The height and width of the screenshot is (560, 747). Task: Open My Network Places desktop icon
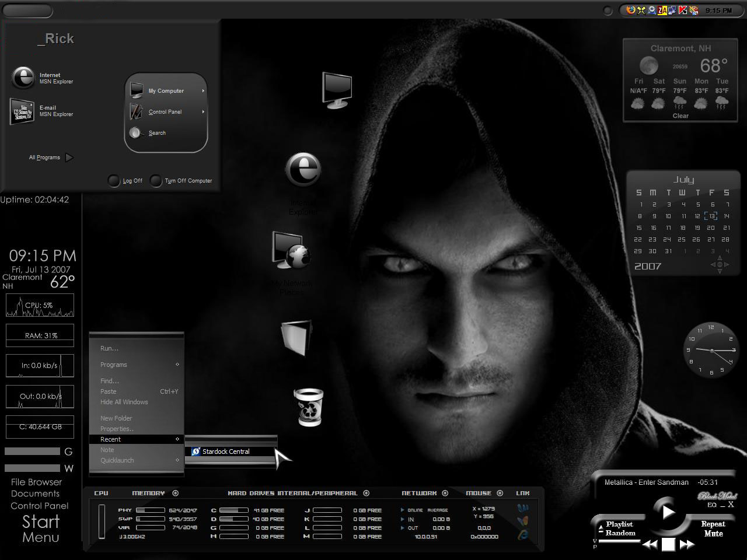click(x=291, y=251)
